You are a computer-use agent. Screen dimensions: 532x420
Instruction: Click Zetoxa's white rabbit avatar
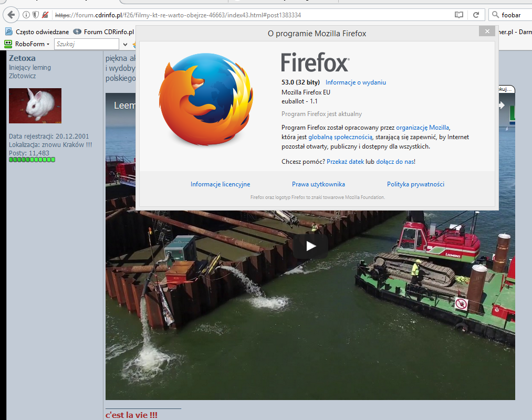pos(35,106)
